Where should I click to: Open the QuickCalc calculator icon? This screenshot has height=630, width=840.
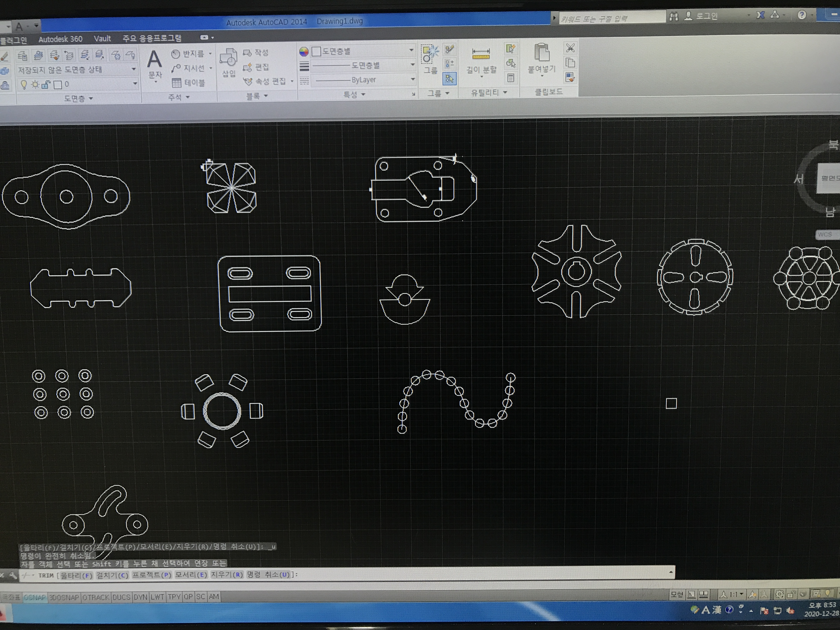[x=511, y=78]
